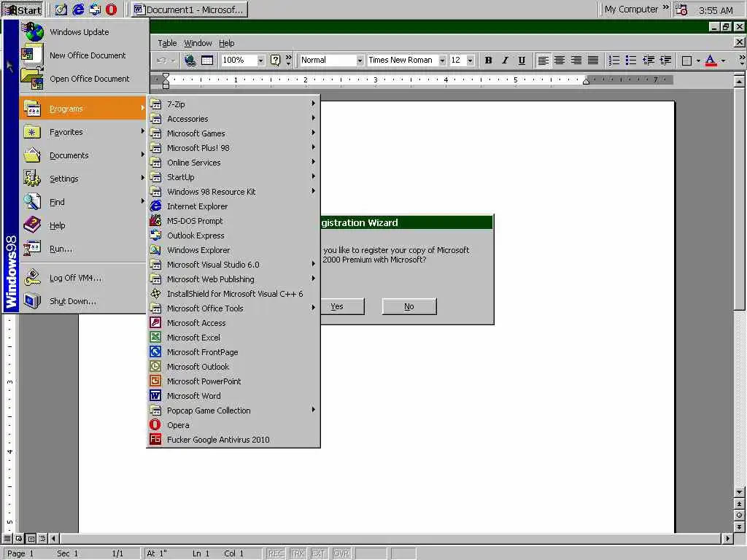
Task: Launch Microsoft Outlook
Action: click(x=233, y=367)
